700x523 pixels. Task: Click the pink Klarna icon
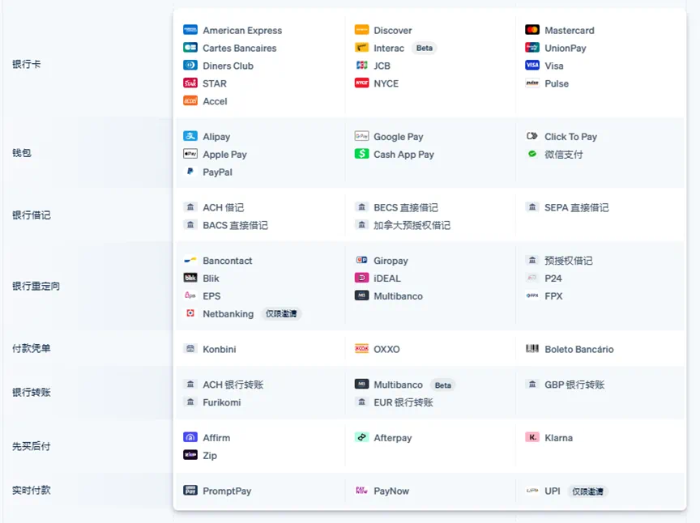point(532,437)
